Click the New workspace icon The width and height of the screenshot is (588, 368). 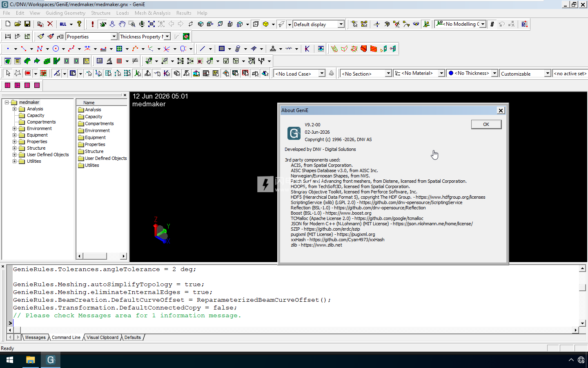[8, 24]
